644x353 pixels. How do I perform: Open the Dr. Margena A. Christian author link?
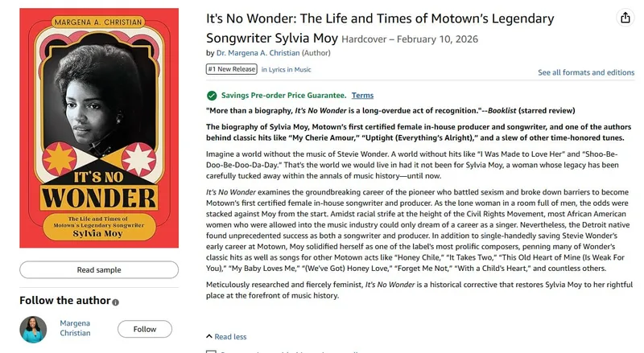click(258, 53)
